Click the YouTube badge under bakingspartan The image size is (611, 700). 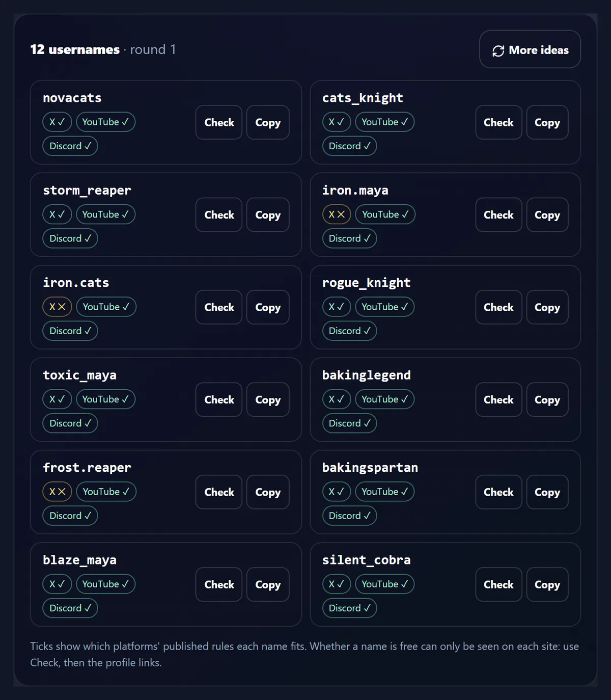pos(385,492)
